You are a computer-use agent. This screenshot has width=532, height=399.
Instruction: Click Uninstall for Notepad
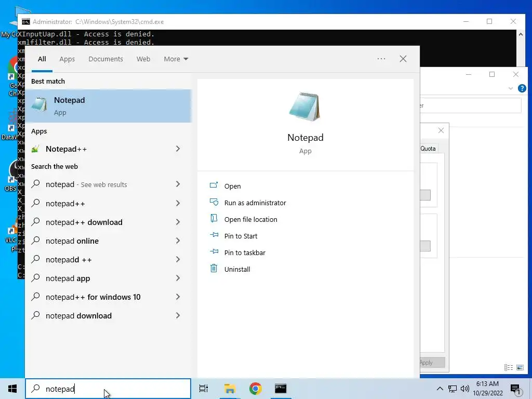click(x=237, y=269)
